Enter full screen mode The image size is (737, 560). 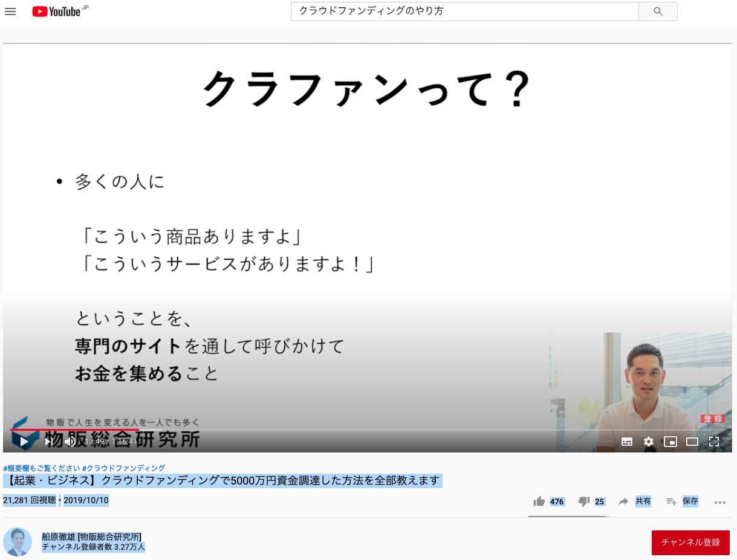[714, 442]
